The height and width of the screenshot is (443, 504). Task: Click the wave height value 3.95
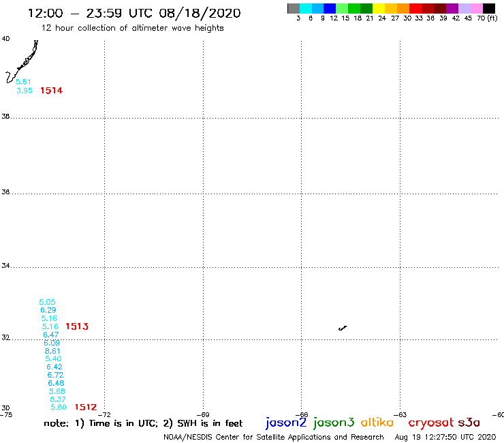tap(25, 91)
